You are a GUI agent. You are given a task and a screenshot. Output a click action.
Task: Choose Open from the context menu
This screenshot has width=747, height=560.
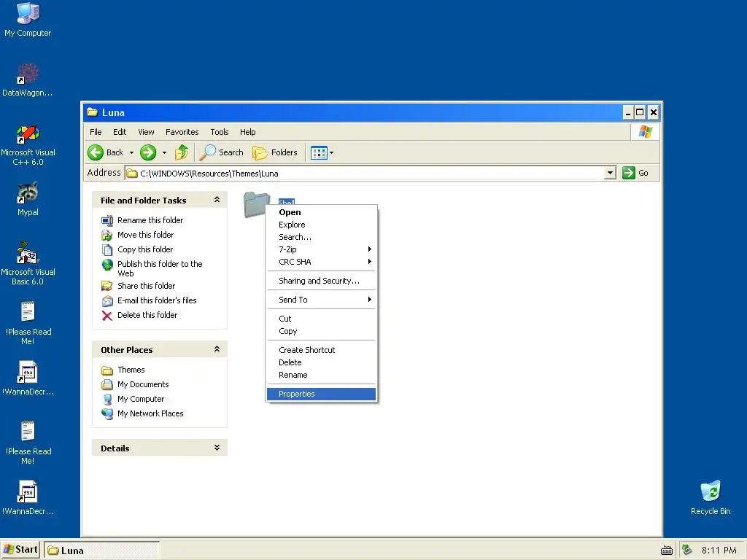coord(321,212)
